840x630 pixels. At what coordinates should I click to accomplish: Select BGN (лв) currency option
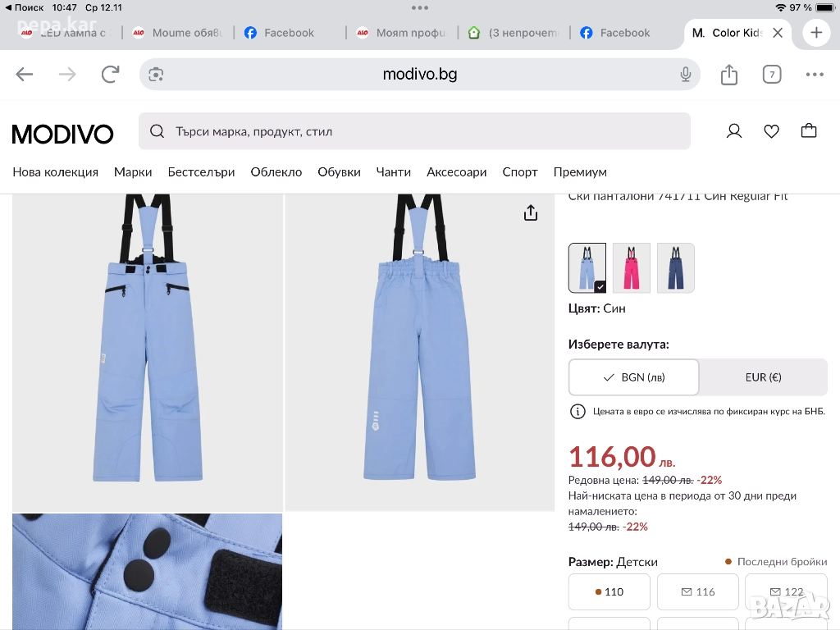(634, 377)
